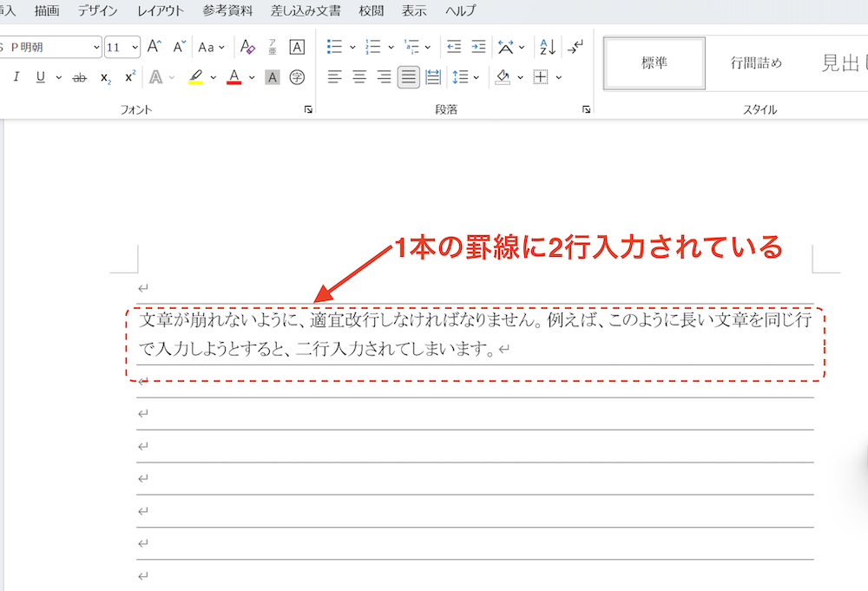Screen dimensions: 868x591
Task: Apply borders button
Action: pos(541,77)
